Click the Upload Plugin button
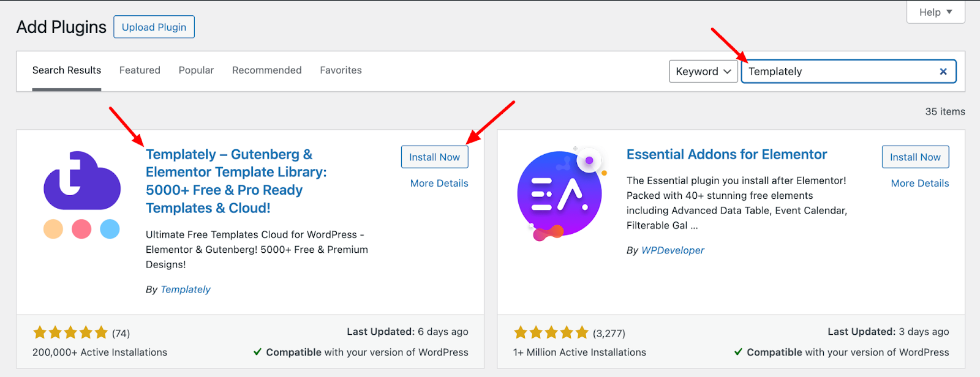 pos(154,27)
